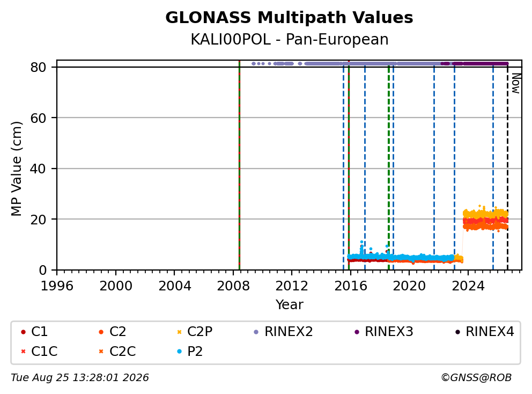
Task: Click the RINEX3 legend marker dot
Action: 357,332
